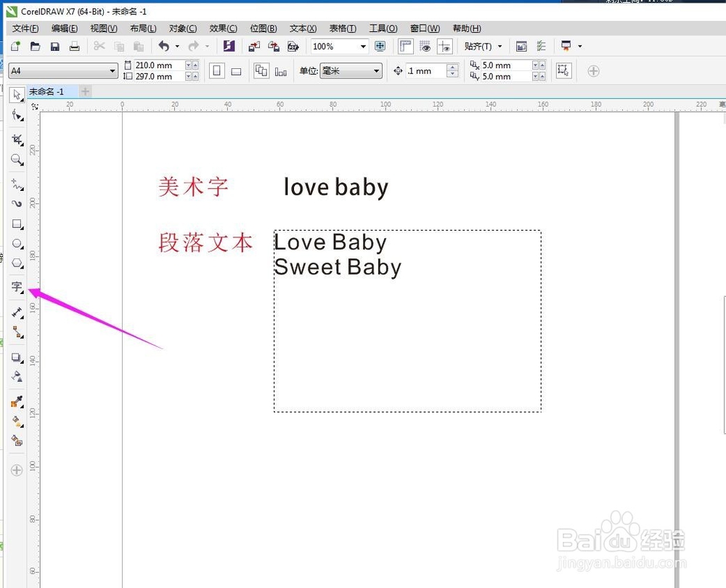Viewport: 726px width, 588px height.
Task: Select the Artistic Media tool
Action: 17,204
